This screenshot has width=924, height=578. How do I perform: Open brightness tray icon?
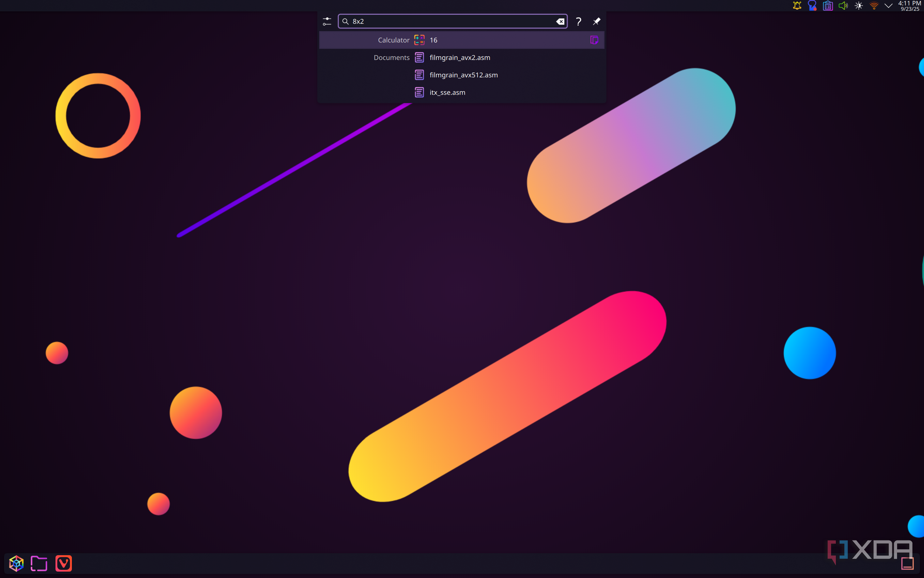point(858,6)
